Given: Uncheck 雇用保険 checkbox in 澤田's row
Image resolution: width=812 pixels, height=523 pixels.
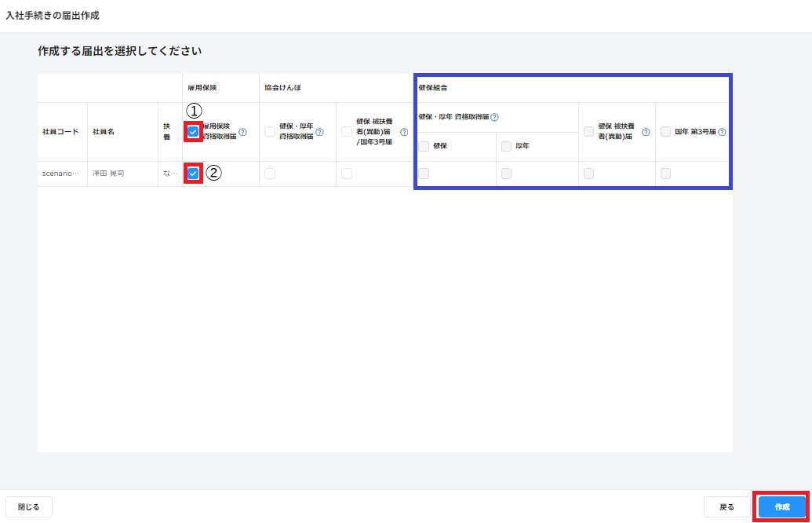Looking at the screenshot, I should click(193, 174).
